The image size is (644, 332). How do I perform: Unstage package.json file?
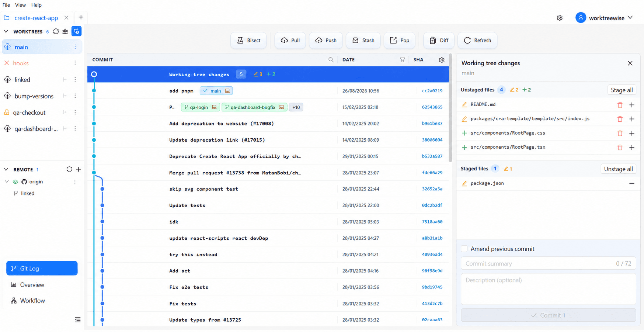tap(632, 183)
